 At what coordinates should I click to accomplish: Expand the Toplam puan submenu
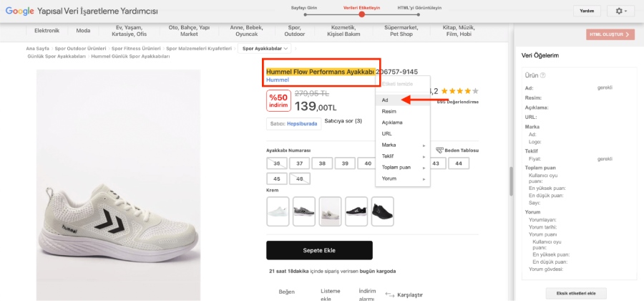coord(402,167)
